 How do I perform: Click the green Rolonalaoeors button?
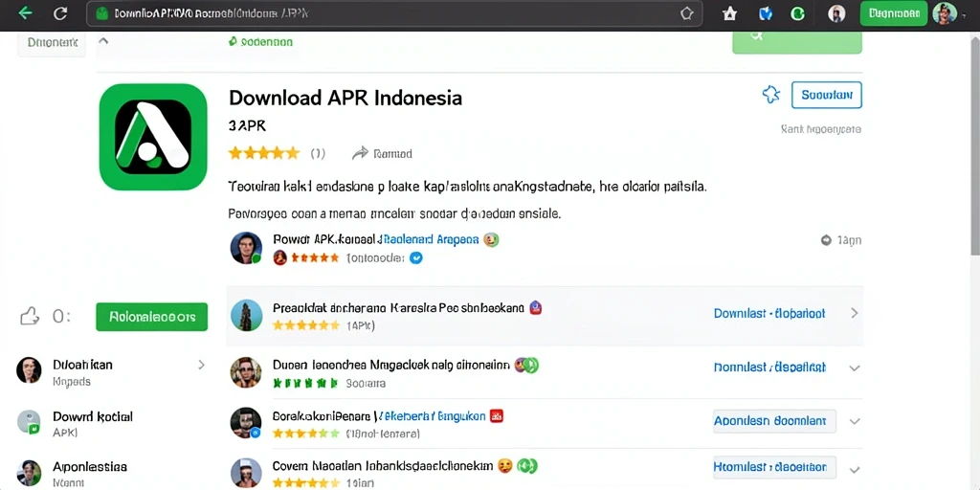click(151, 317)
